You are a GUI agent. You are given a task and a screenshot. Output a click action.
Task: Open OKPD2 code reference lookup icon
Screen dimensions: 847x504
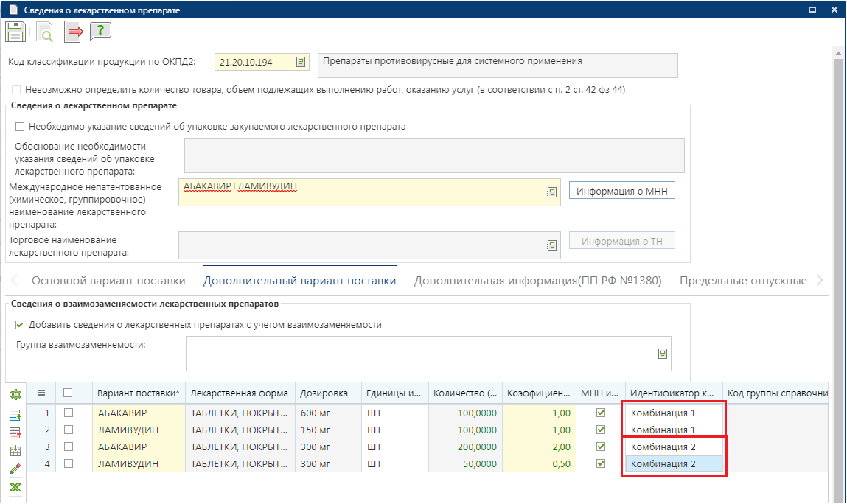pos(300,62)
